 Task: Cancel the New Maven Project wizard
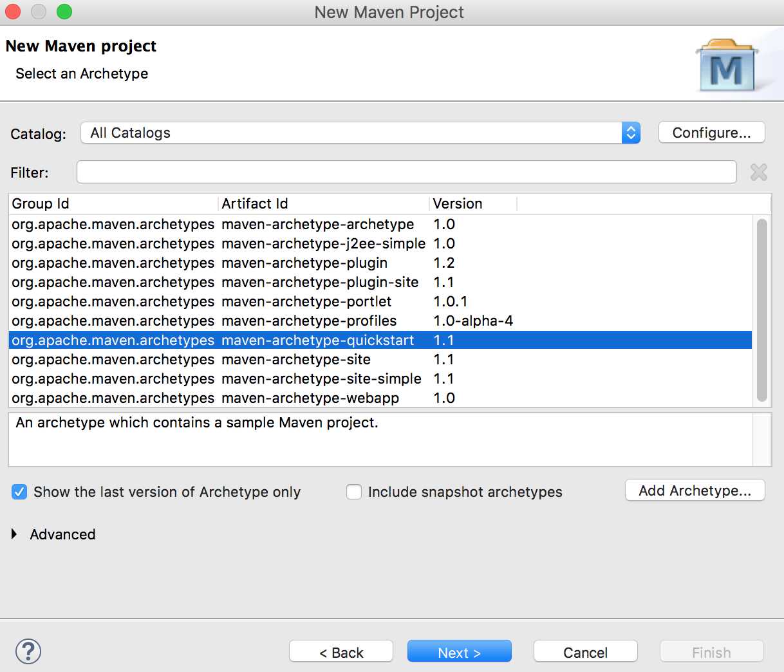coord(586,651)
